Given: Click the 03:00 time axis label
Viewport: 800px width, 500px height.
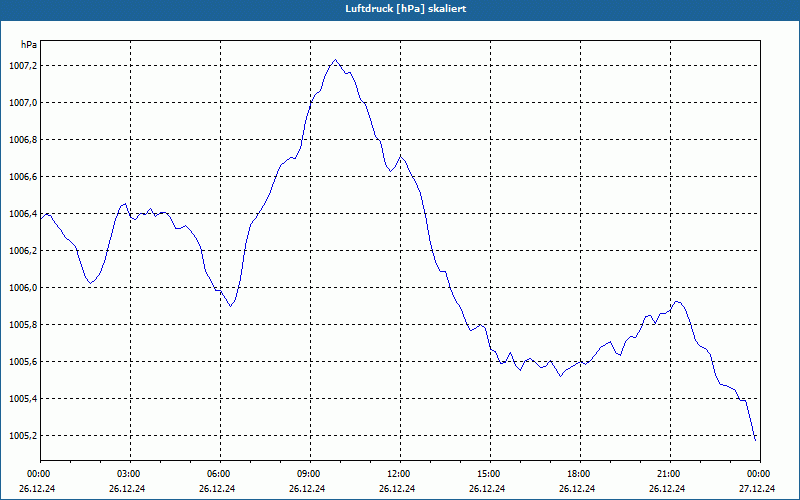Looking at the screenshot, I should click(x=131, y=474).
